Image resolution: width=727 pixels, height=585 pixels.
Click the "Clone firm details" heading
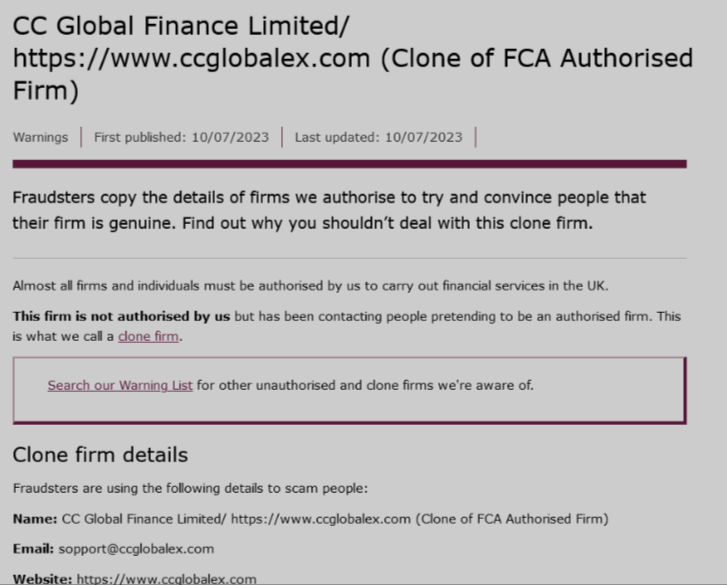pyautogui.click(x=100, y=455)
